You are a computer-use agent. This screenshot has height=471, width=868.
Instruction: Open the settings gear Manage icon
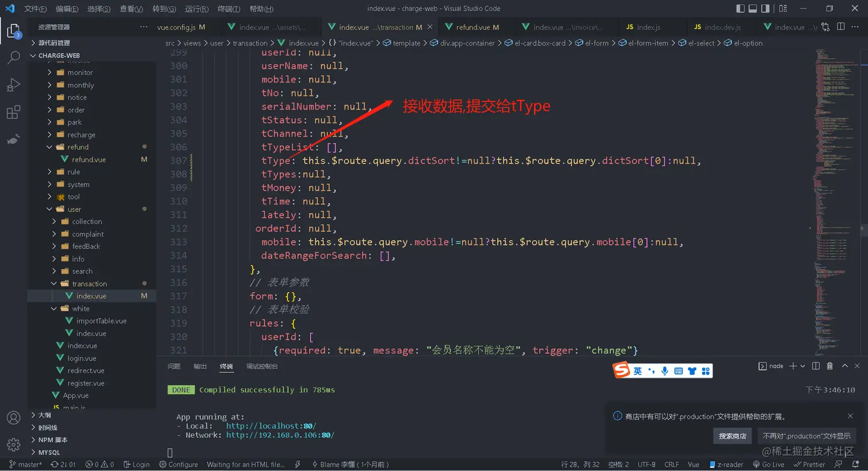pos(13,445)
